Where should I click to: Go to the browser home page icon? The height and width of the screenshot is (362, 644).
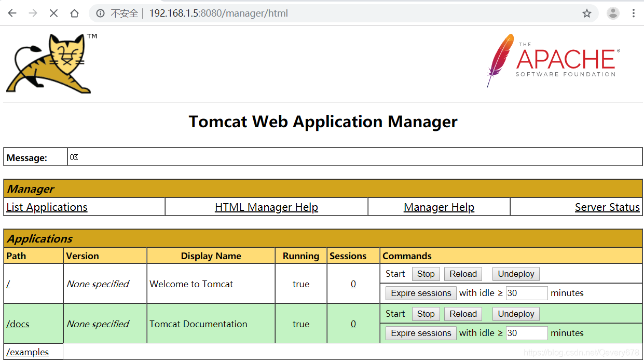tap(74, 13)
